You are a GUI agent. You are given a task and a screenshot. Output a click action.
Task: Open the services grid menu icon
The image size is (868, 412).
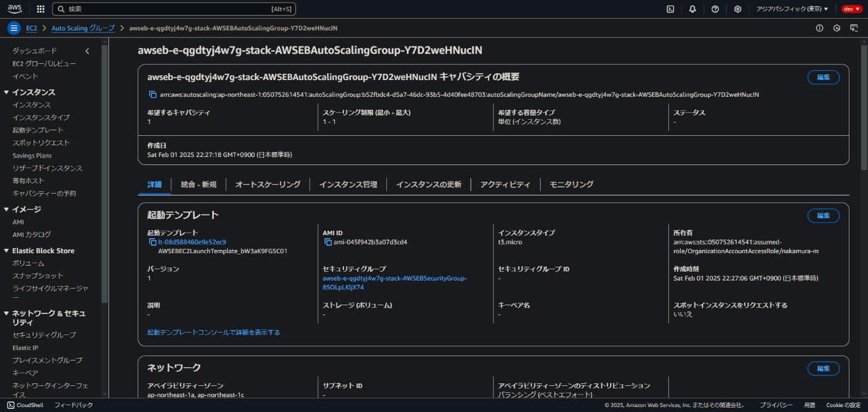(x=40, y=9)
